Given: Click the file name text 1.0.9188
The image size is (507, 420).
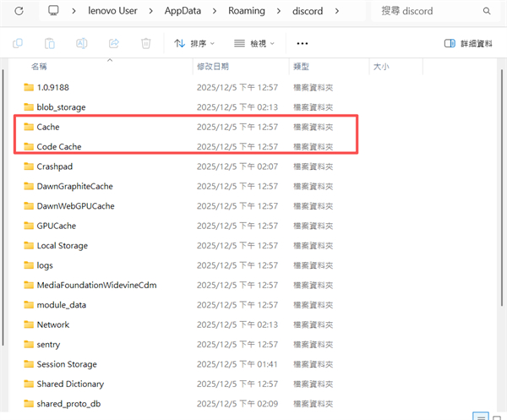Looking at the screenshot, I should pyautogui.click(x=53, y=87).
